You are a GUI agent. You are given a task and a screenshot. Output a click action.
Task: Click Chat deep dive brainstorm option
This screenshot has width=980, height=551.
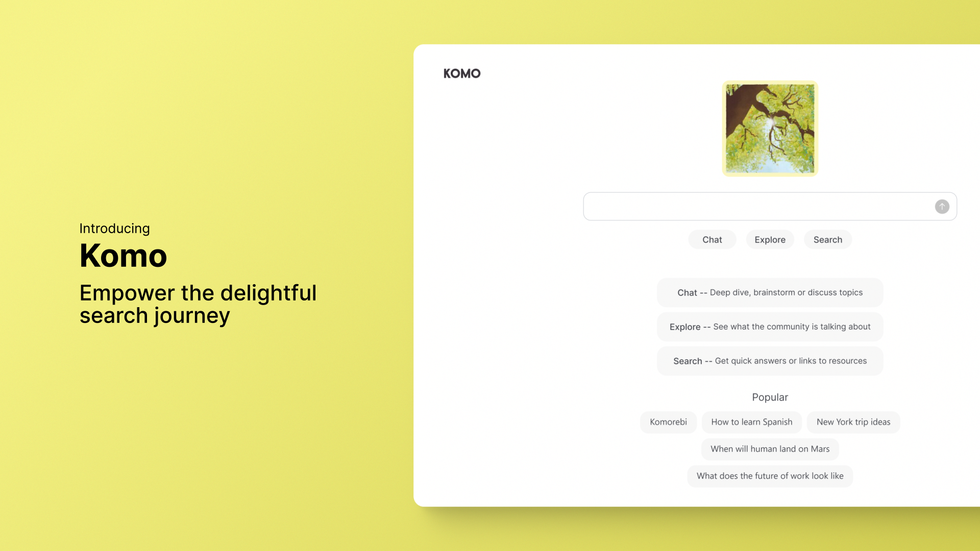pyautogui.click(x=770, y=292)
